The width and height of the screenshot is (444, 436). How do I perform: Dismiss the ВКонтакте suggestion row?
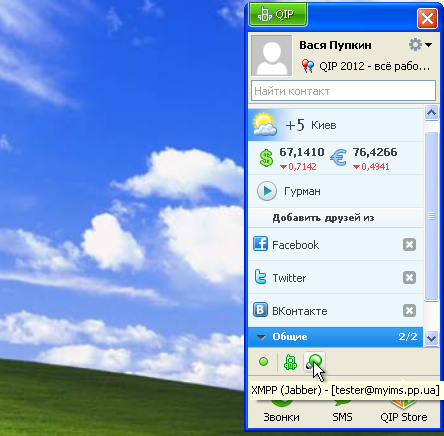(x=409, y=311)
